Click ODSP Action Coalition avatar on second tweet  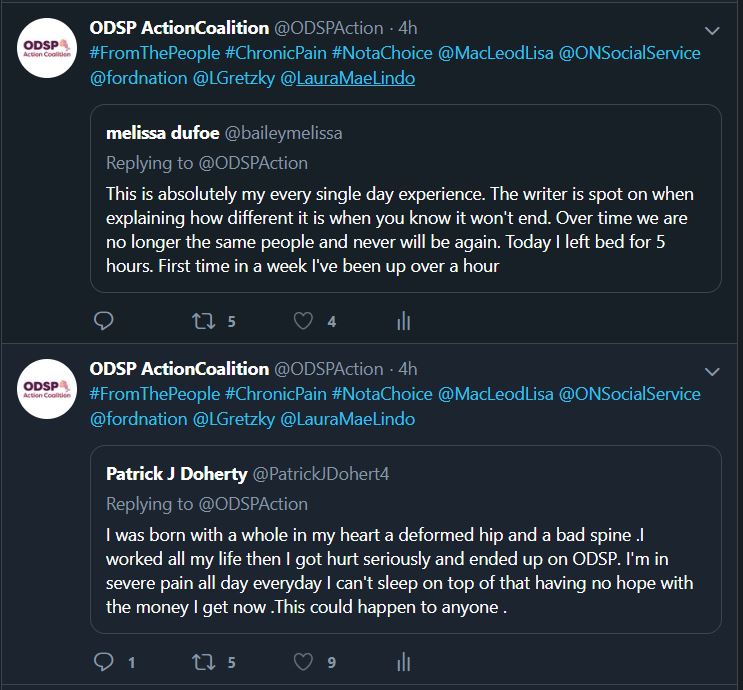[48, 389]
